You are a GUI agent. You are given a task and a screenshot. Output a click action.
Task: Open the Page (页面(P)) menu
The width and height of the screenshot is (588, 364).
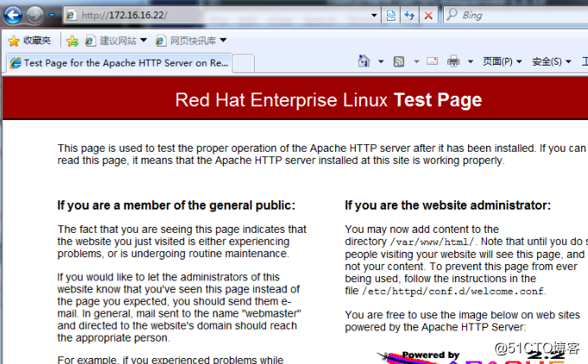click(x=502, y=61)
